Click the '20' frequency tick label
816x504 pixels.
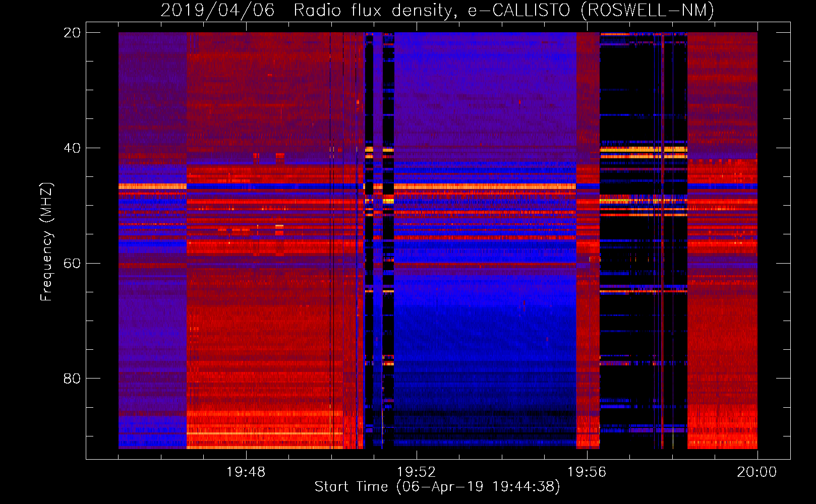(72, 33)
